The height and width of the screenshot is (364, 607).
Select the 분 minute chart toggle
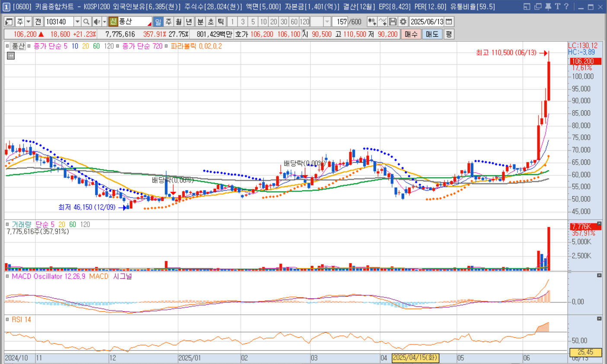(x=200, y=22)
